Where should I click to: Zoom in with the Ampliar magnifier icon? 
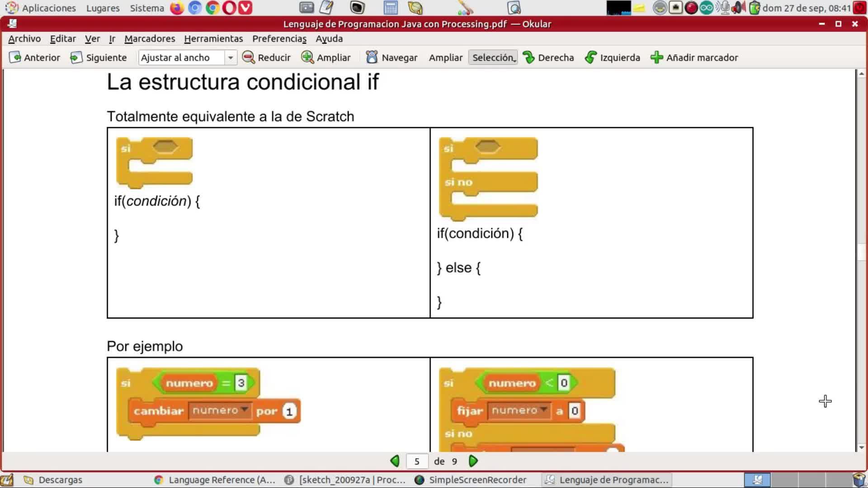(307, 57)
